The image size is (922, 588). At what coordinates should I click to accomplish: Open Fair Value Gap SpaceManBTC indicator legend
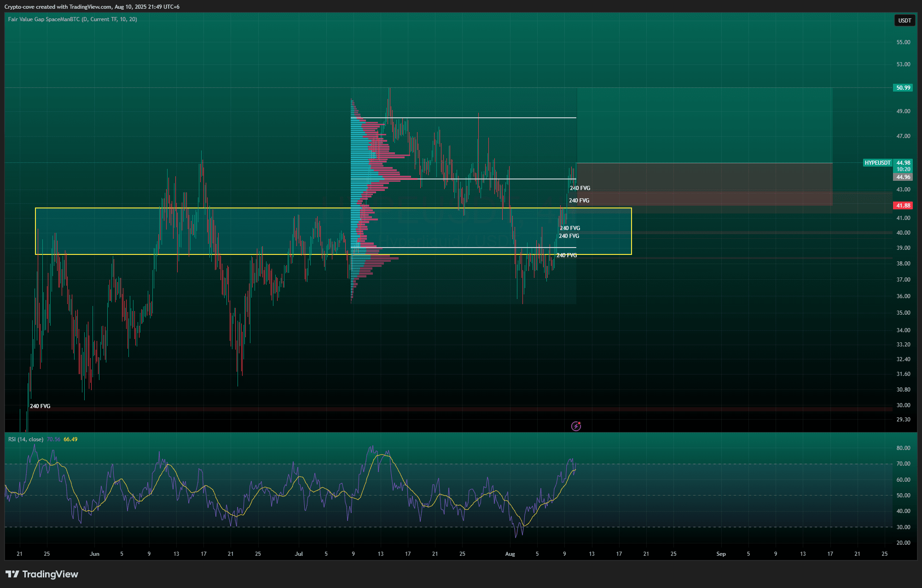click(x=72, y=19)
